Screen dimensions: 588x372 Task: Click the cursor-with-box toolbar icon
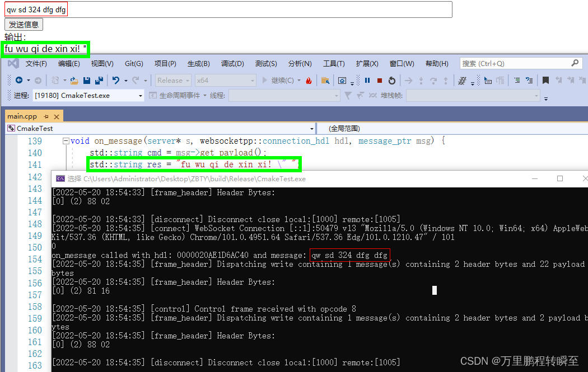click(488, 81)
